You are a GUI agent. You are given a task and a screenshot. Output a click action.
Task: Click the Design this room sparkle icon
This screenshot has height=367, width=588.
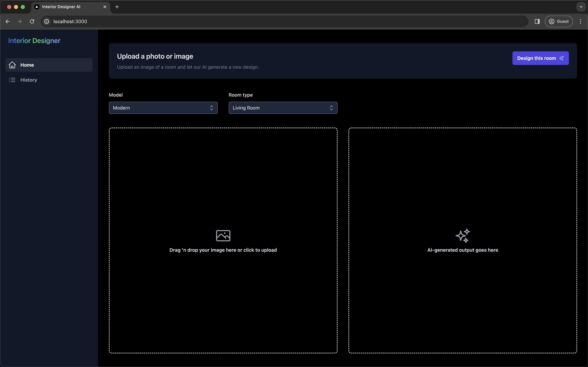point(562,58)
